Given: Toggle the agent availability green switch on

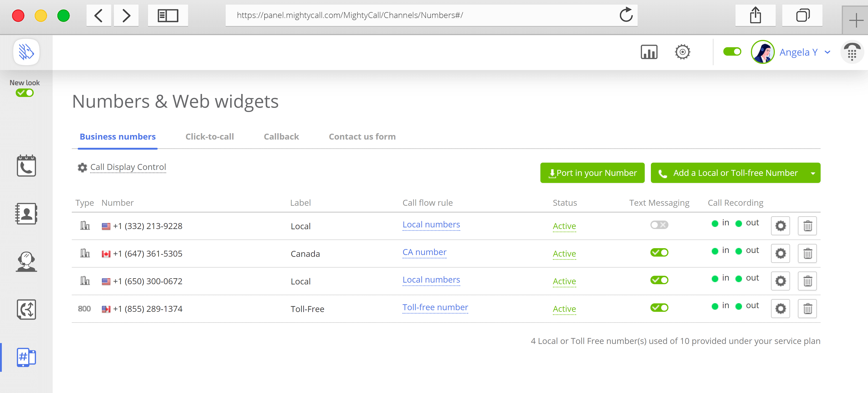Looking at the screenshot, I should pos(731,52).
